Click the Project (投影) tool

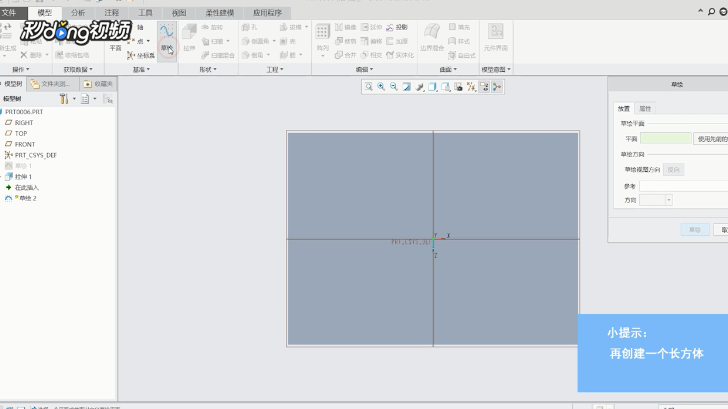click(397, 27)
